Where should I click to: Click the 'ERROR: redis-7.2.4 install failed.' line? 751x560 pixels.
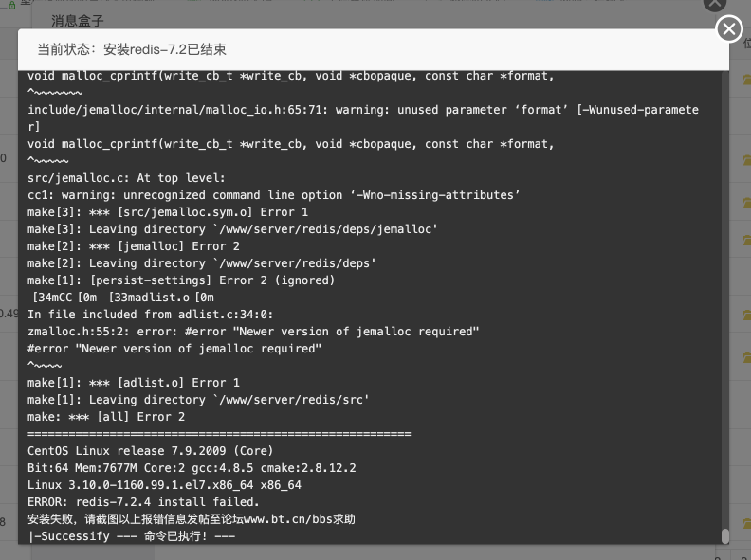[143, 502]
